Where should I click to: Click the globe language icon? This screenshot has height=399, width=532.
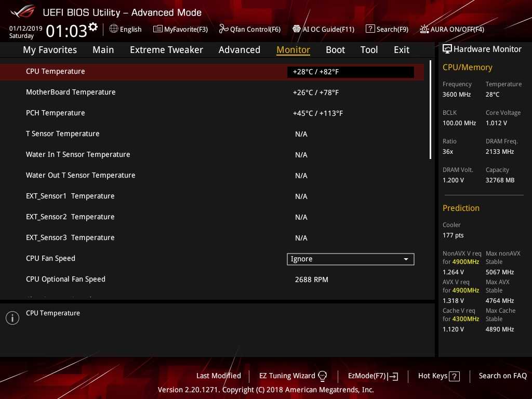tap(114, 29)
